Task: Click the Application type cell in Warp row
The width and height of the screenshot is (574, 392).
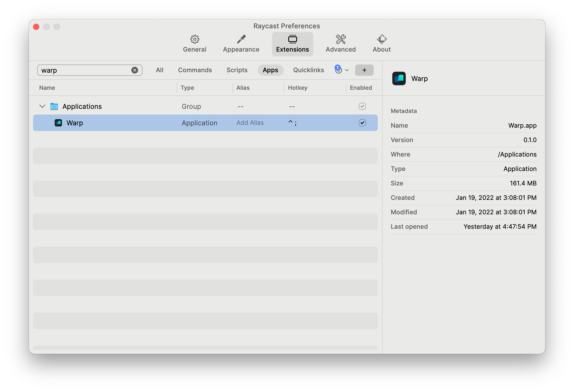Action: [x=200, y=123]
